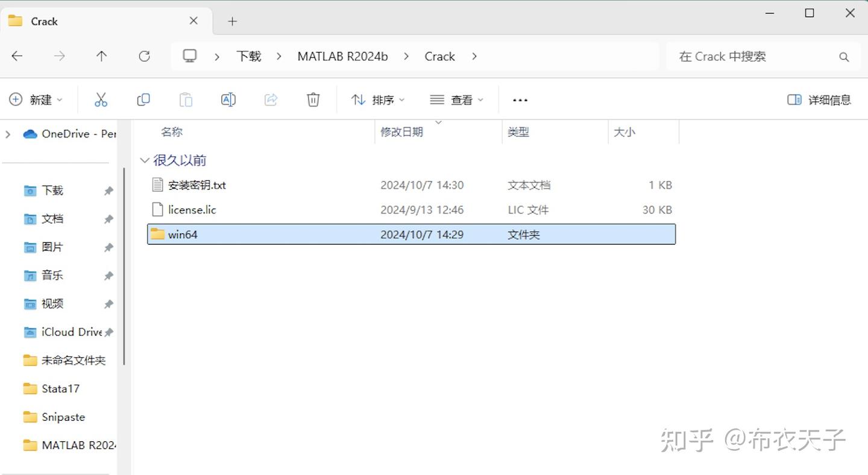Click the forward navigation arrow
Image resolution: width=868 pixels, height=475 pixels.
click(59, 56)
